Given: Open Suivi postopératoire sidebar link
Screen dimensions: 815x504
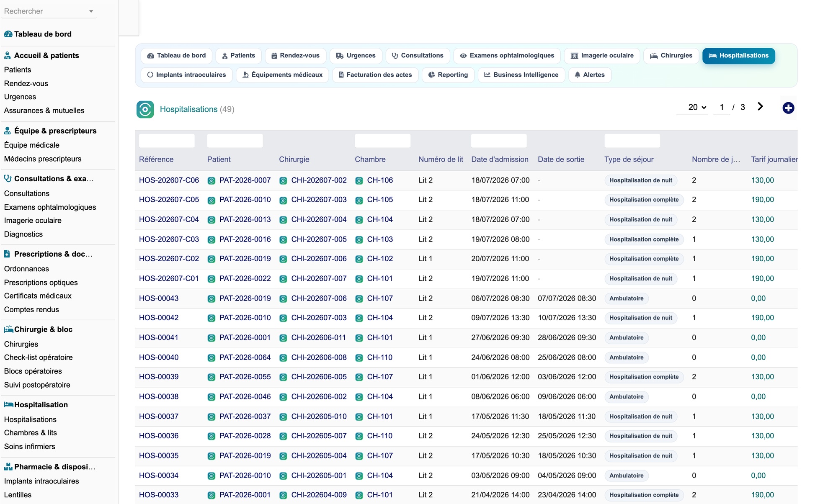Looking at the screenshot, I should [x=37, y=385].
